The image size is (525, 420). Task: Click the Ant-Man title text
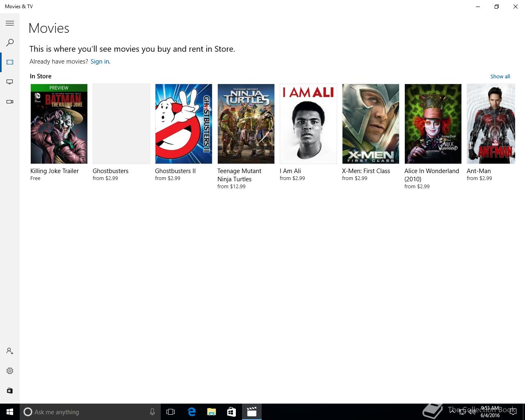pos(479,171)
